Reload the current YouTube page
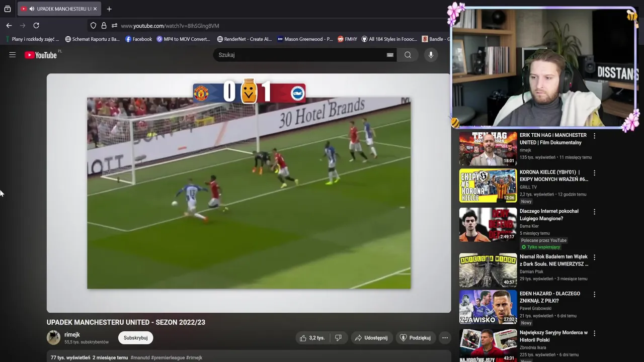This screenshot has height=362, width=644. [x=36, y=26]
